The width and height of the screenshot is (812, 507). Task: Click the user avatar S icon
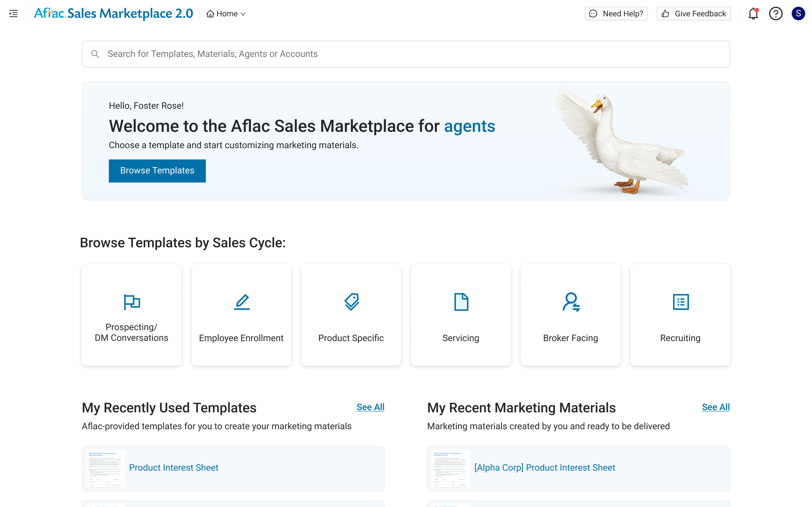(x=798, y=14)
